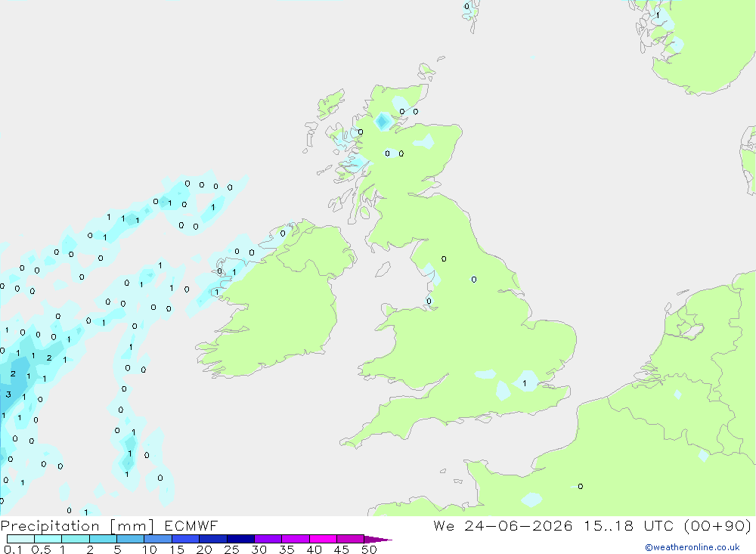
Task: Click the 15 to 20 mm legend swatch
Action: 186,539
